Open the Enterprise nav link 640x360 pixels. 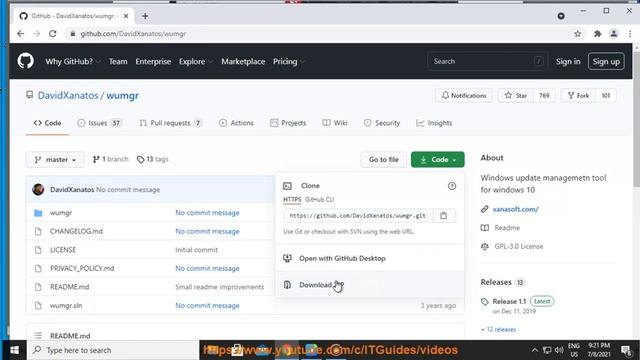coord(153,62)
